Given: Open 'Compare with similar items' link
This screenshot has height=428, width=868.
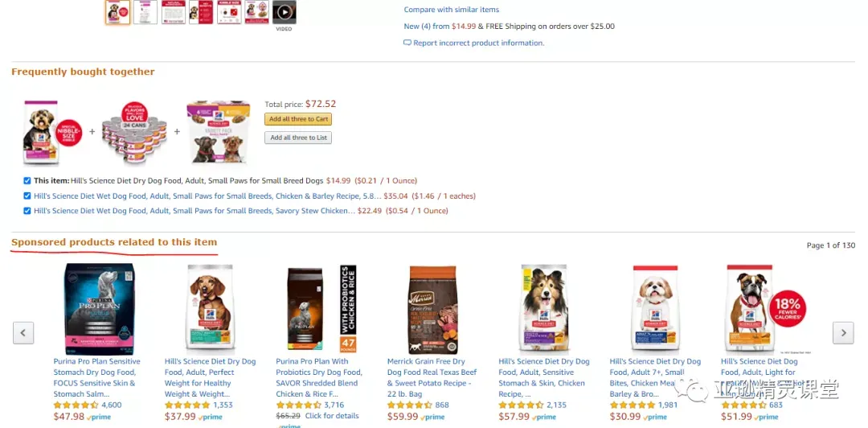Looking at the screenshot, I should click(451, 10).
